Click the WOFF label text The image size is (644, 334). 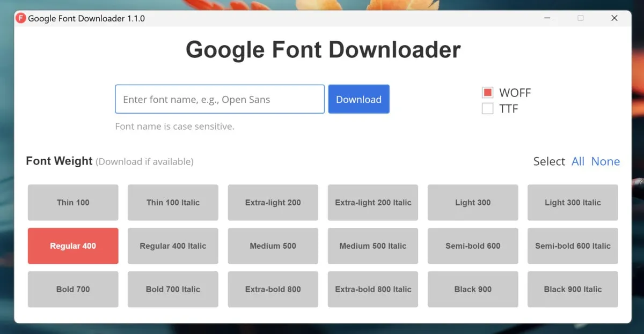tap(515, 93)
